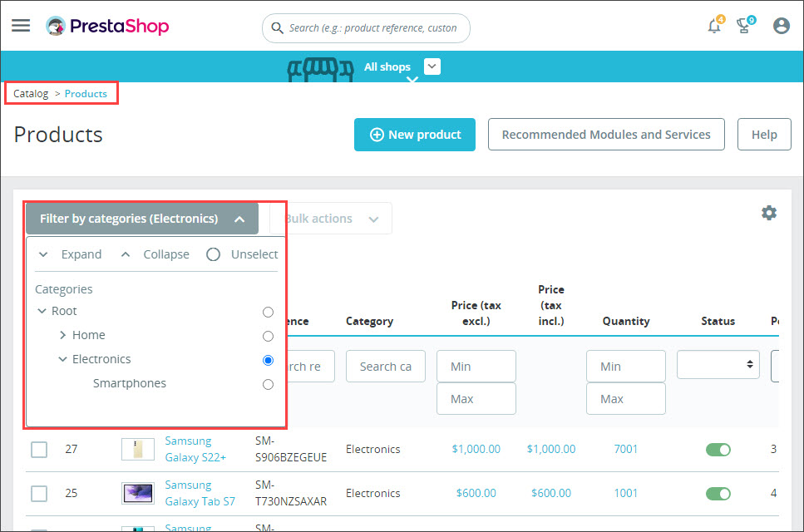Sort by Quantity column header

point(626,322)
